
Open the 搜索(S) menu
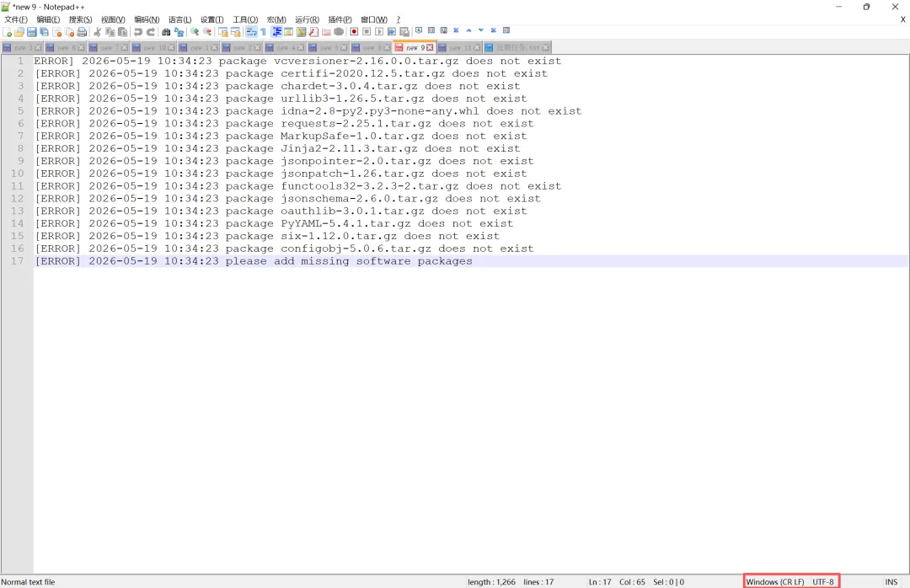click(81, 19)
